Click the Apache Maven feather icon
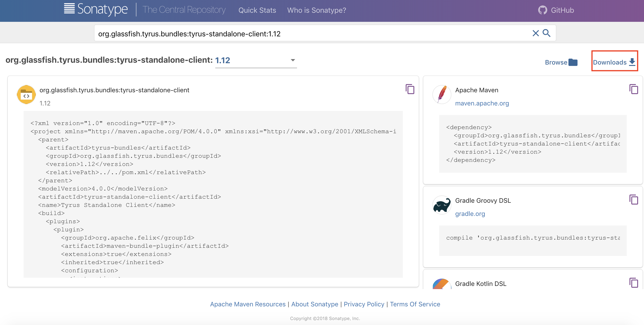 click(x=442, y=95)
